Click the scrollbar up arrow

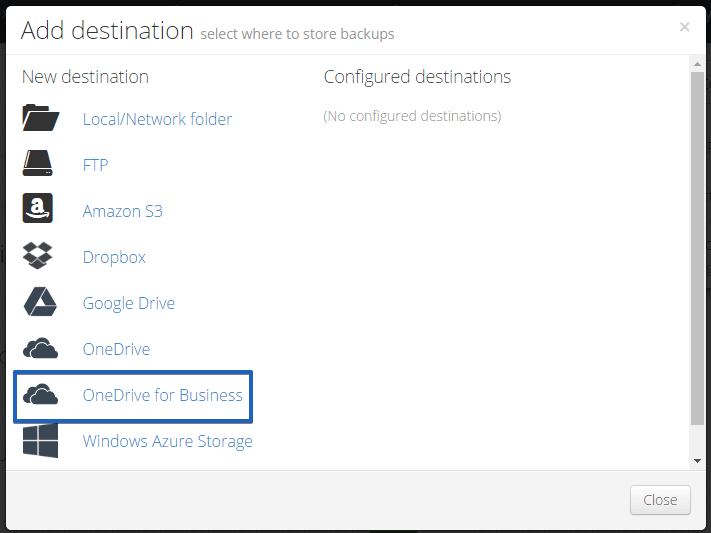[x=697, y=64]
